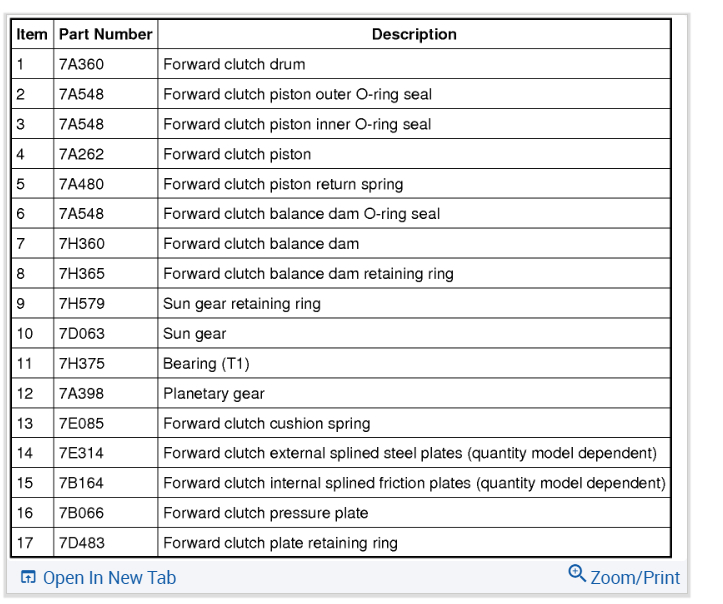Click Forward clutch pressure plate description

(x=265, y=514)
